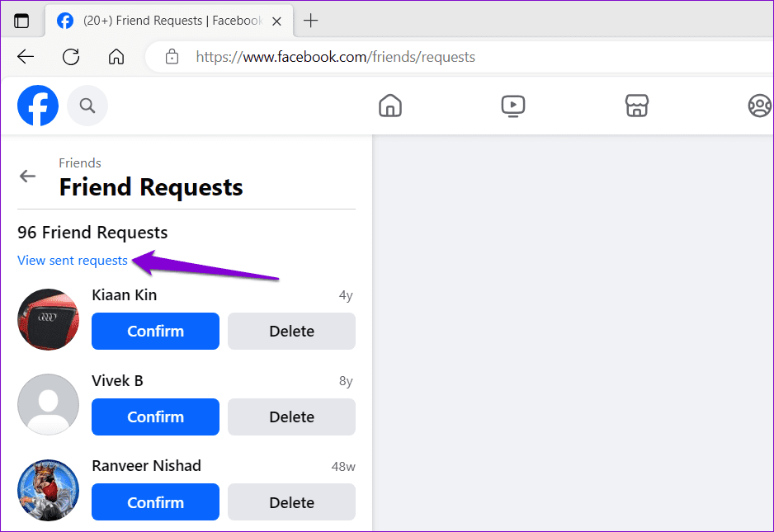Click the Facebook logo icon

pos(38,106)
